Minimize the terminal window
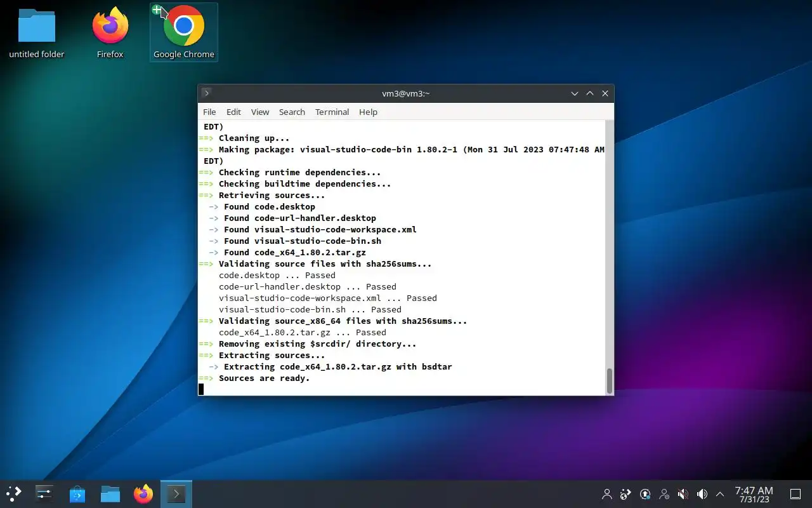Screen dimensions: 812x508 tap(575, 93)
